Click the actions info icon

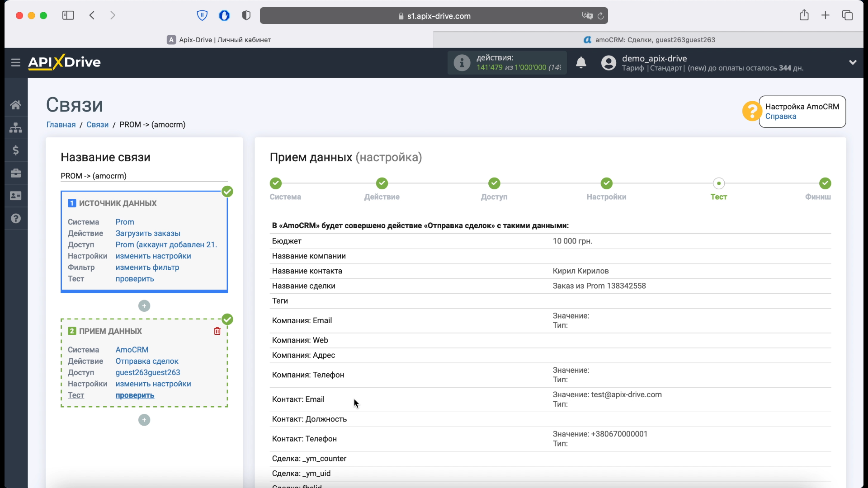(462, 63)
